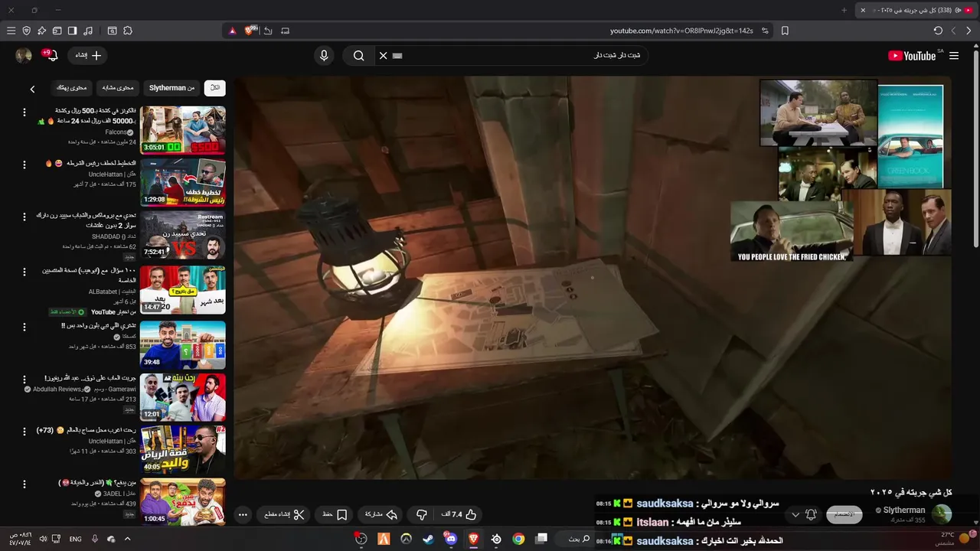Click the tab search icon in toolbar
This screenshot has width=980, height=551.
(x=112, y=31)
